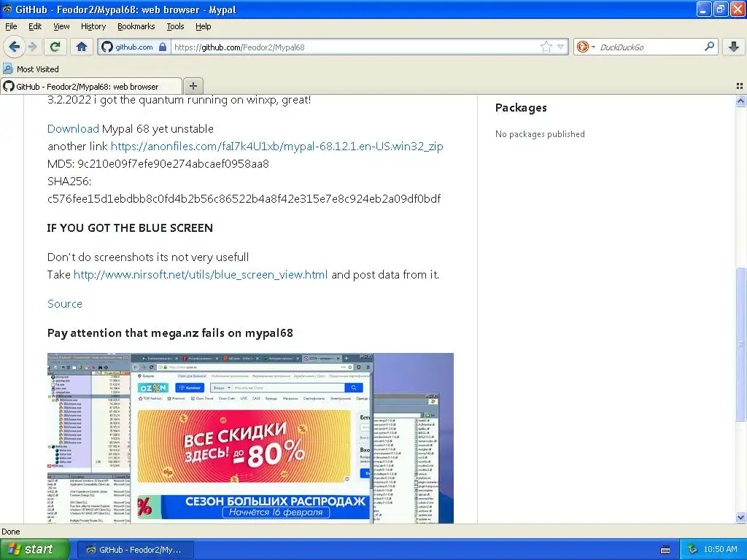Open the History menu
The width and height of the screenshot is (747, 560).
93,26
